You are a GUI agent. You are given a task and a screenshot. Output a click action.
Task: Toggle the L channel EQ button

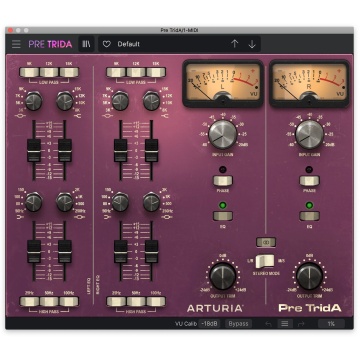(223, 216)
